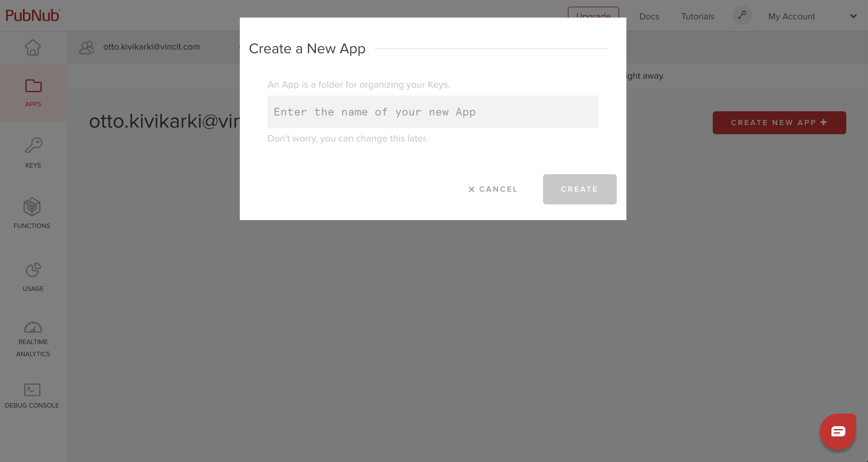The image size is (868, 462).
Task: Click the App name input field
Action: [433, 112]
